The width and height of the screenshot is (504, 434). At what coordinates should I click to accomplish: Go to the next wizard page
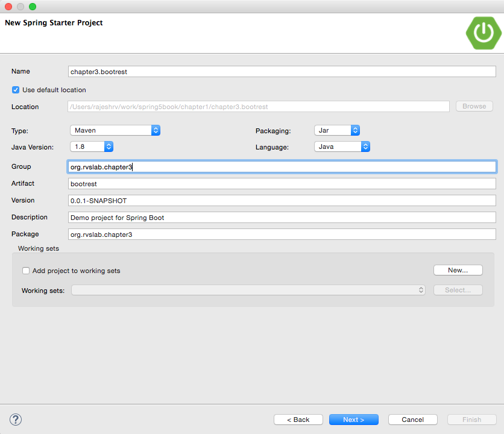353,420
